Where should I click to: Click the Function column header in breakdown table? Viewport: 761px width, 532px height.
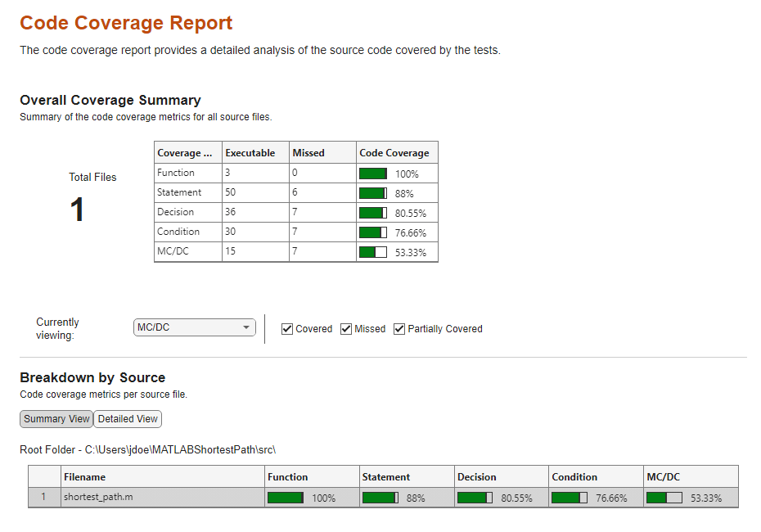(x=312, y=476)
